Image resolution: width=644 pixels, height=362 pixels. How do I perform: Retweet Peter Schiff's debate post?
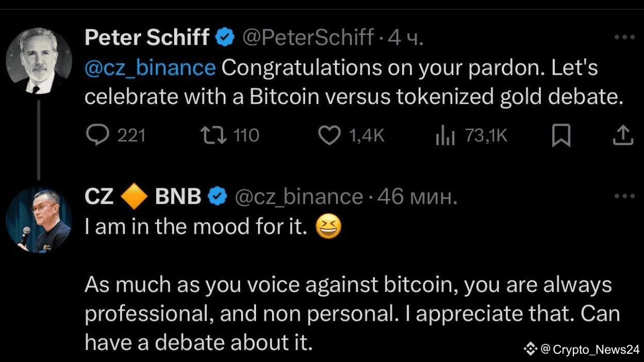[x=210, y=136]
